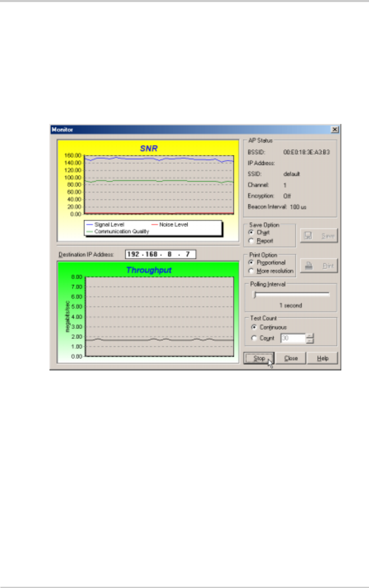Open Help from the Monitor dialog
Viewport: 369px width, 588px height.
coord(323,358)
